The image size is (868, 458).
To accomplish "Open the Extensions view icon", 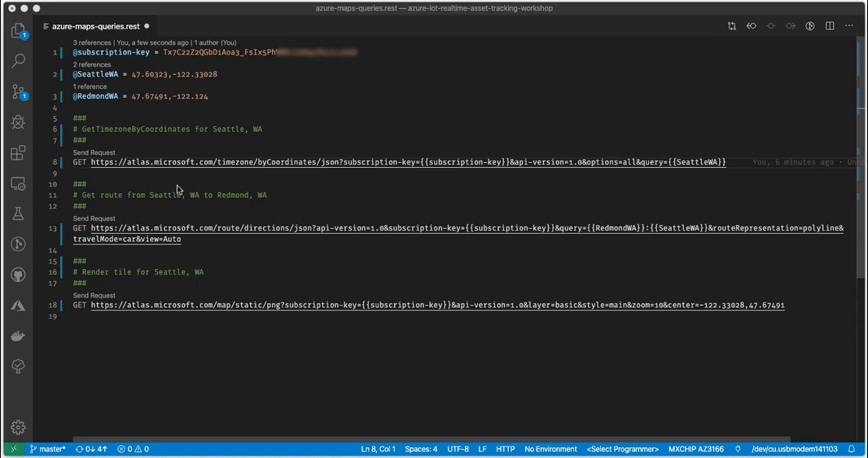I will click(18, 153).
